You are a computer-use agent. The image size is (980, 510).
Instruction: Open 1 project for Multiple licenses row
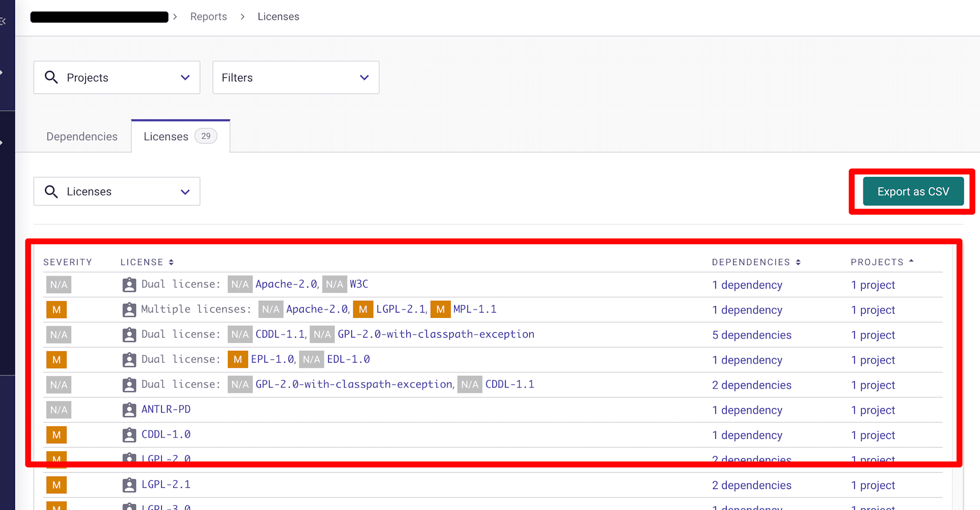[873, 310]
